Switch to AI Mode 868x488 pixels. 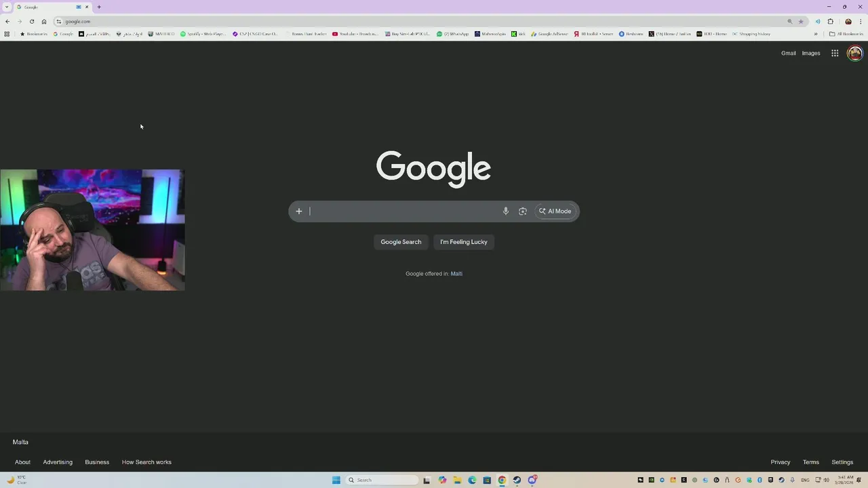coord(555,211)
